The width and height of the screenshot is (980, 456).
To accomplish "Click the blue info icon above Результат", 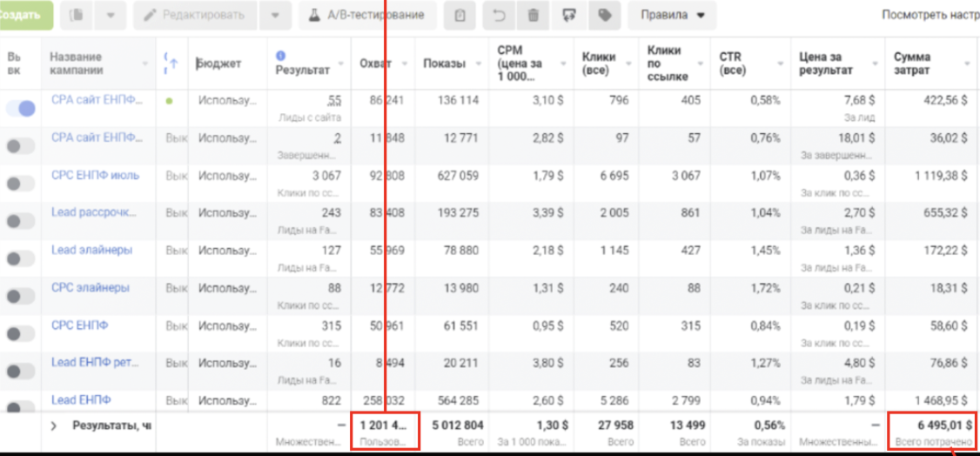I will (280, 57).
